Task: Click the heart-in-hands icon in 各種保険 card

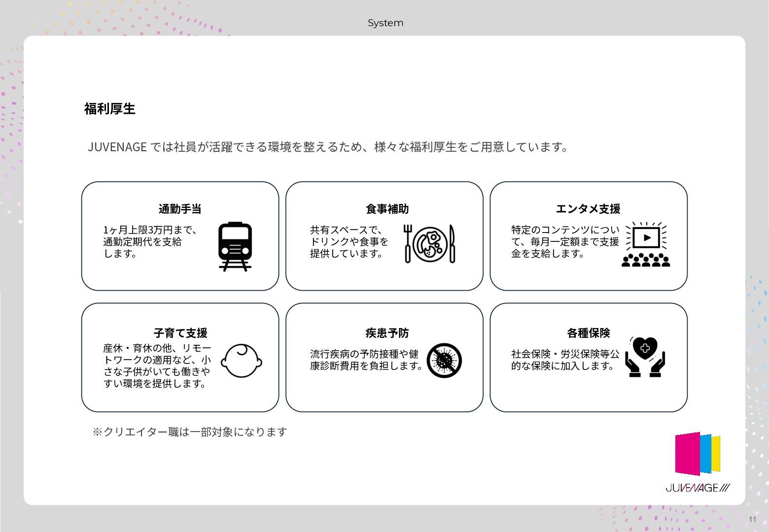Action: tap(645, 357)
